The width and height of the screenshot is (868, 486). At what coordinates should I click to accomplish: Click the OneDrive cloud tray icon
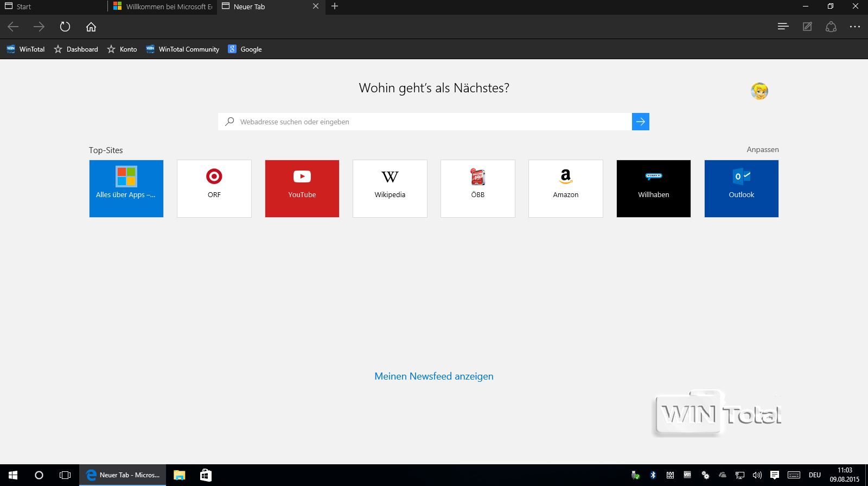pos(723,475)
